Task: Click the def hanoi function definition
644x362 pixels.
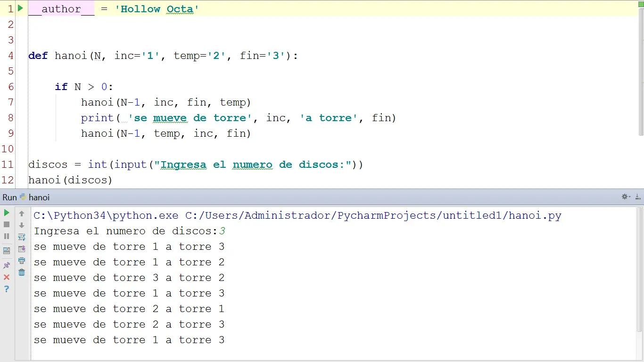Action: [163, 56]
